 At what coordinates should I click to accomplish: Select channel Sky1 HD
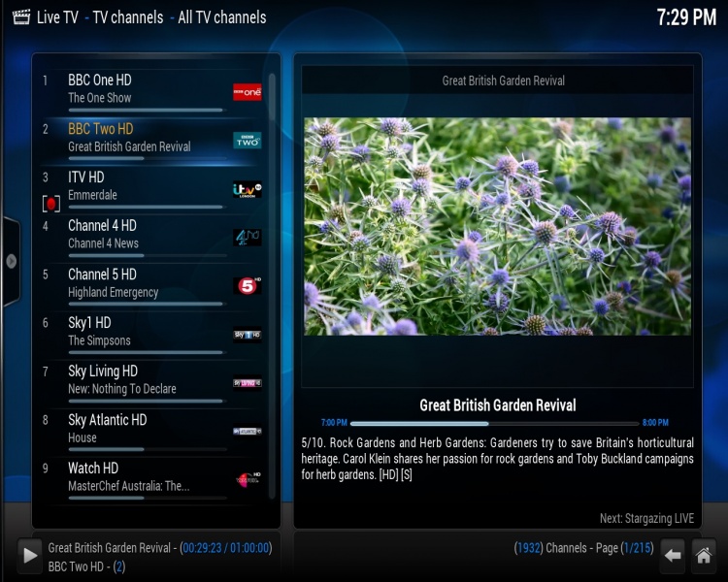click(x=150, y=335)
